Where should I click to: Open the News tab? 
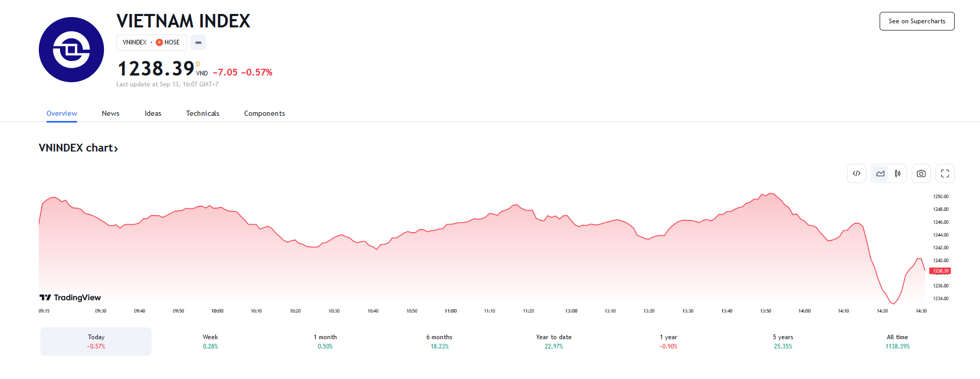click(111, 113)
